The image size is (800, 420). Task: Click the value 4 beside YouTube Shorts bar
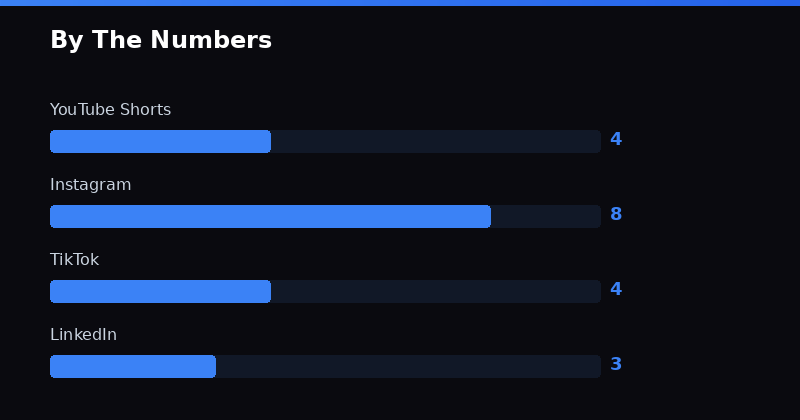[616, 140]
